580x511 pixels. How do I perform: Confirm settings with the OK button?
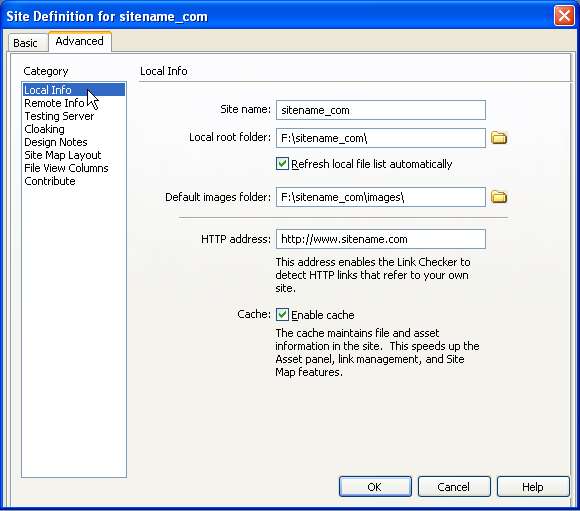[375, 487]
